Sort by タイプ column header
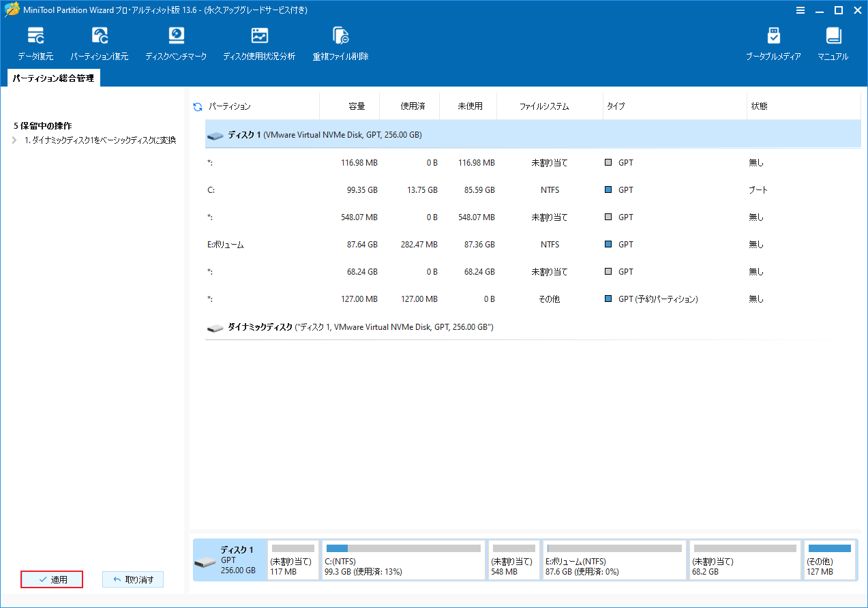 (675, 106)
